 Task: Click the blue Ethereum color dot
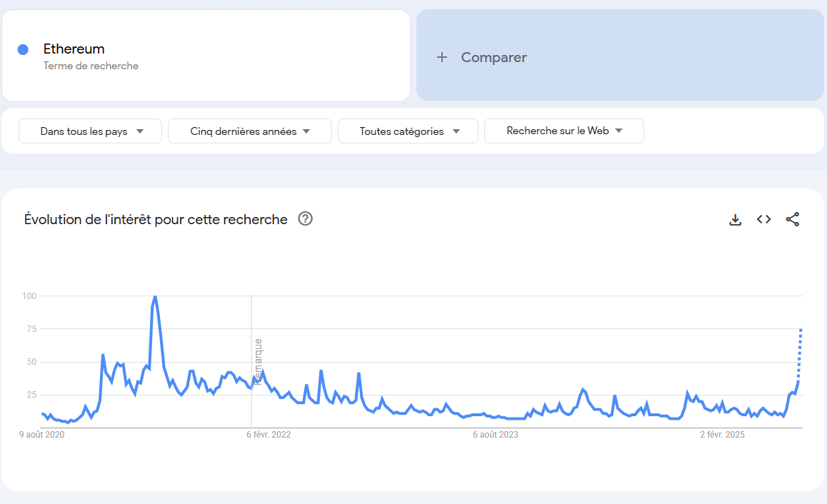[x=23, y=49]
